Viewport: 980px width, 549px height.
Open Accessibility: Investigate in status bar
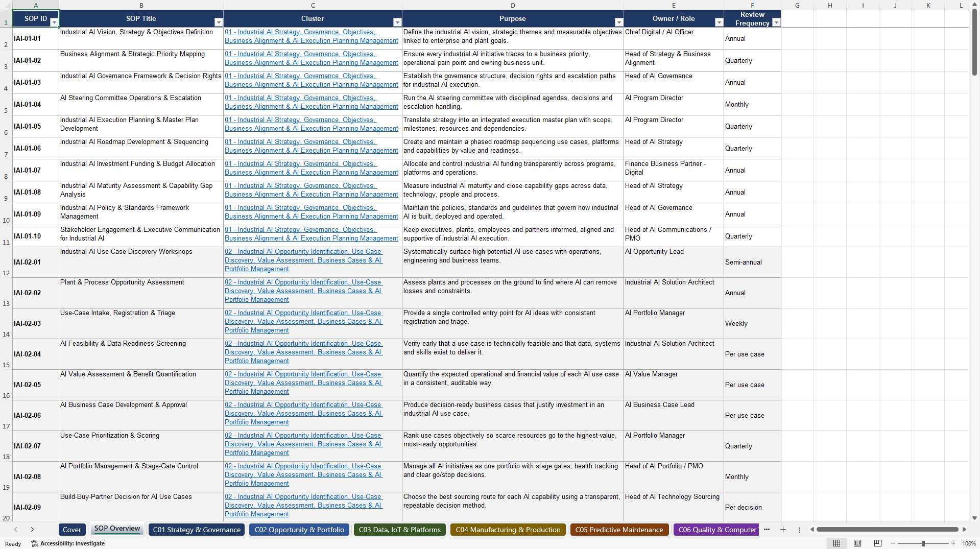coord(68,543)
